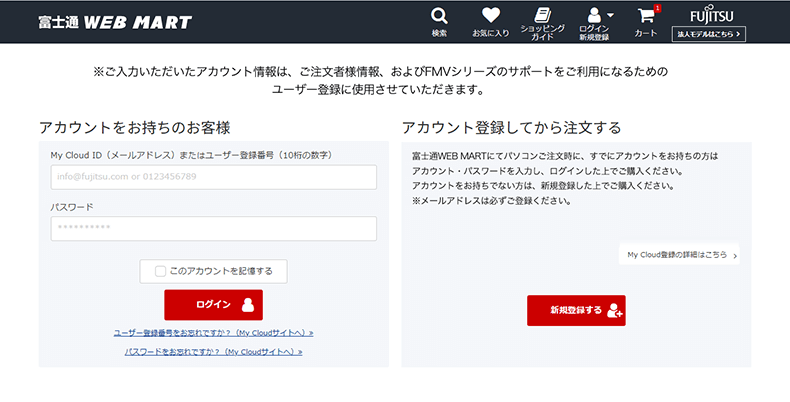Click the magnifying glass 検索 icon
The width and height of the screenshot is (790, 402).
click(x=439, y=16)
